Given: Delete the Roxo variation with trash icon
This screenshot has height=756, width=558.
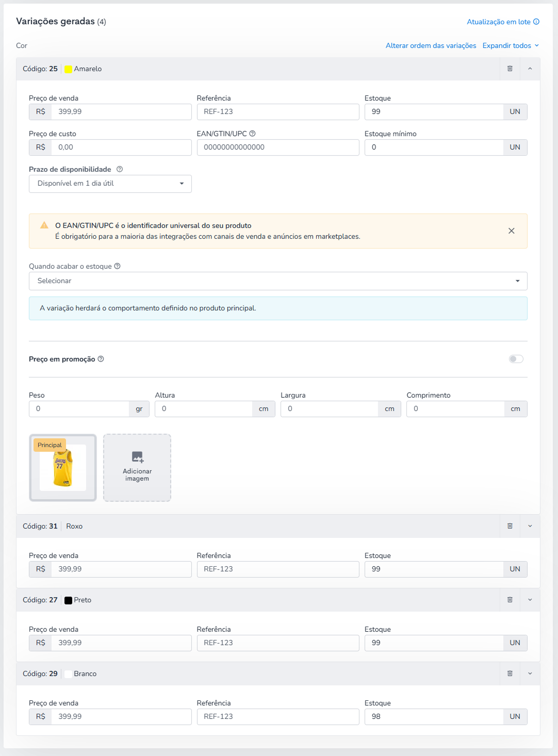Looking at the screenshot, I should pyautogui.click(x=510, y=526).
